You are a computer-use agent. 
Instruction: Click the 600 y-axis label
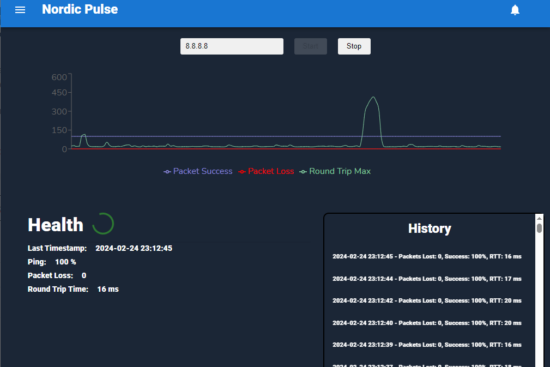click(x=59, y=77)
